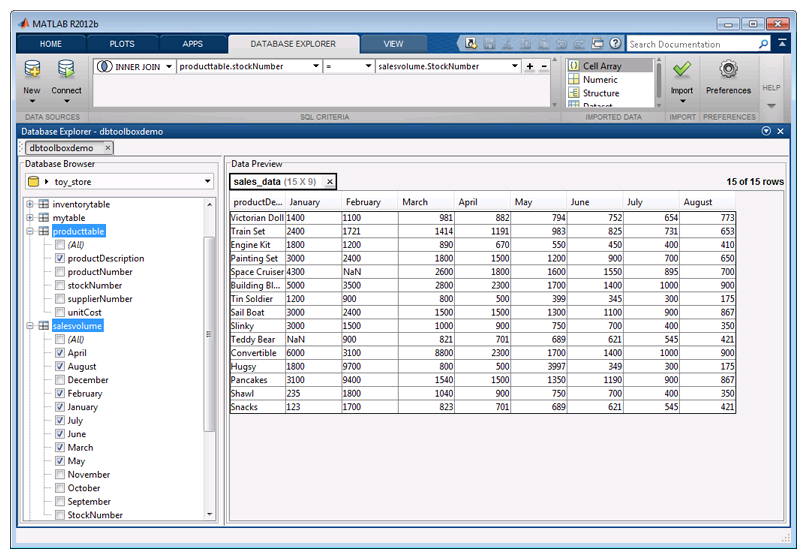This screenshot has width=807, height=560.
Task: Expand the inventorytable tree node
Action: (30, 204)
